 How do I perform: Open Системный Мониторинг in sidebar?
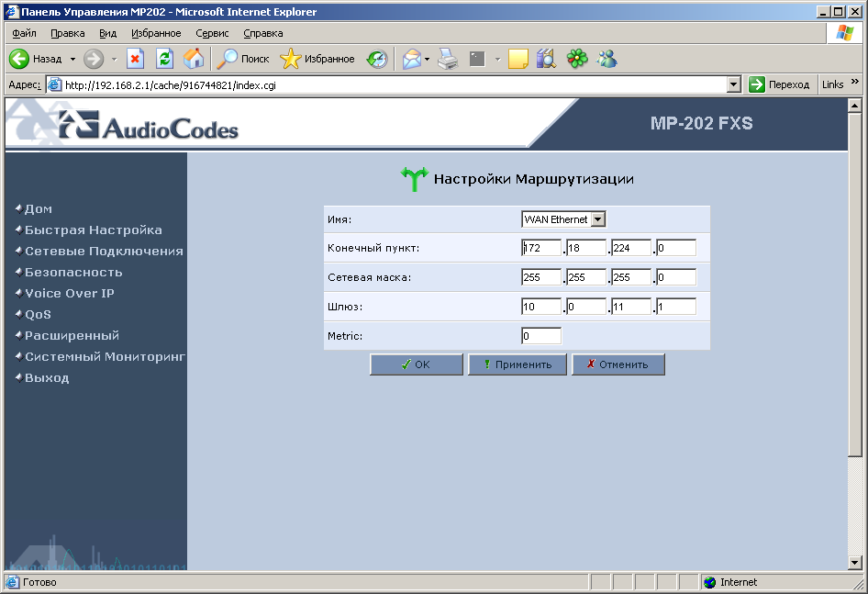tap(105, 356)
